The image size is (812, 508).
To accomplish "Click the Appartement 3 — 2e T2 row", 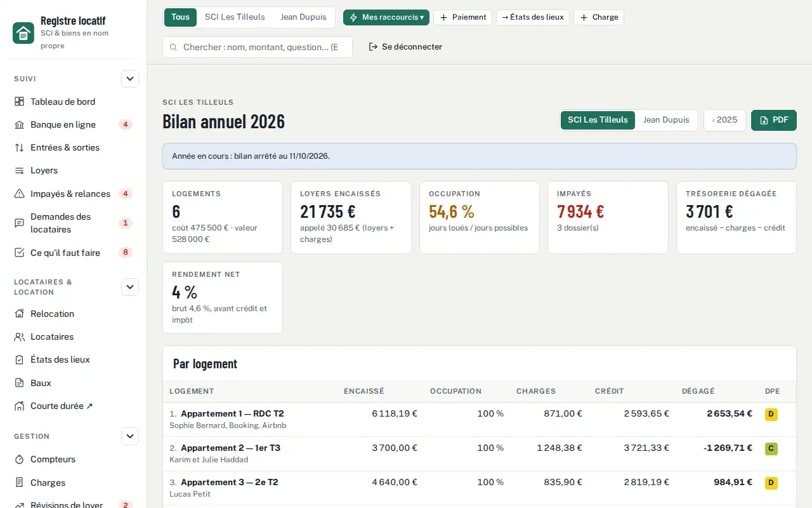I will [480, 488].
